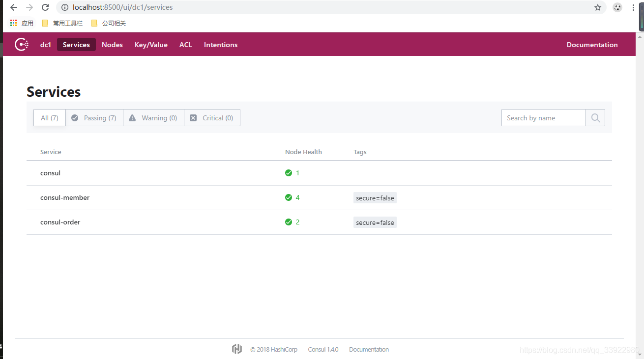Click the Service column header
The width and height of the screenshot is (644, 359).
click(51, 152)
